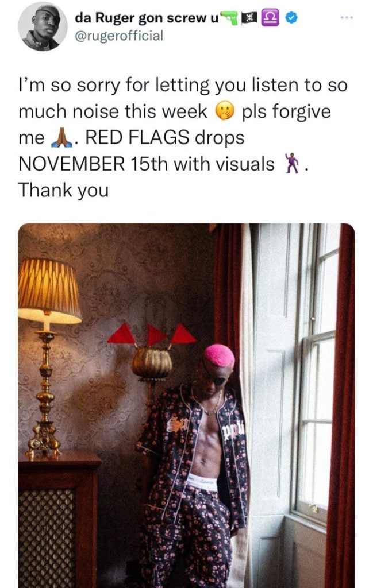The image size is (373, 588).
Task: Click the green water gun emoji
Action: point(230,17)
